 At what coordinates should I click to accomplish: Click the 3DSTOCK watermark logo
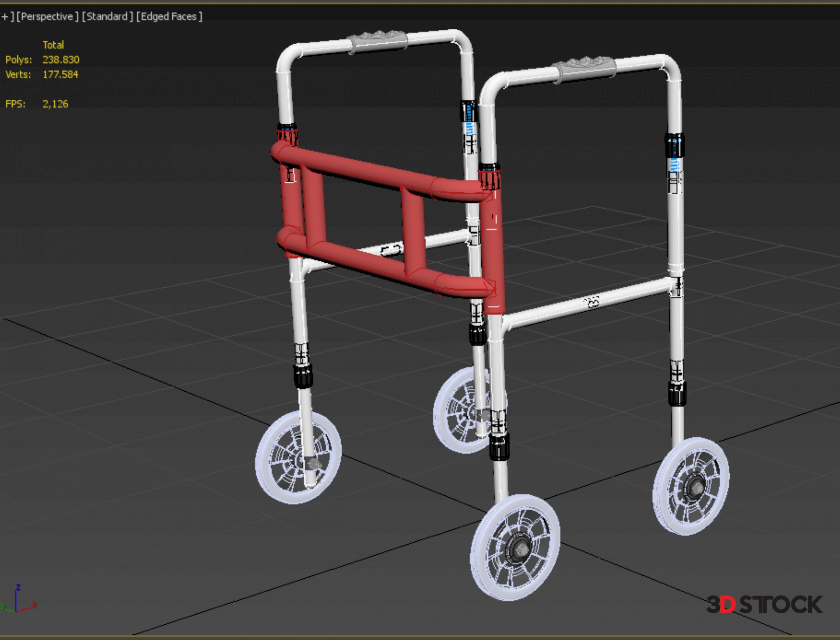click(x=764, y=605)
